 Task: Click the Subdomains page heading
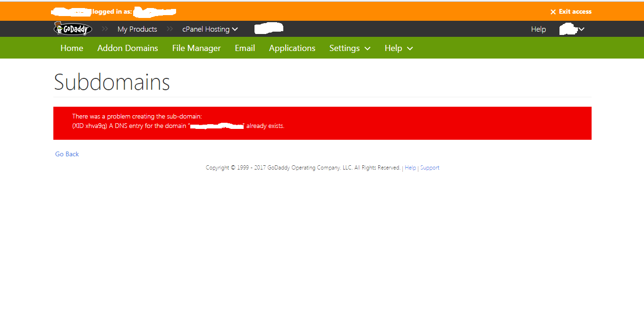(112, 82)
